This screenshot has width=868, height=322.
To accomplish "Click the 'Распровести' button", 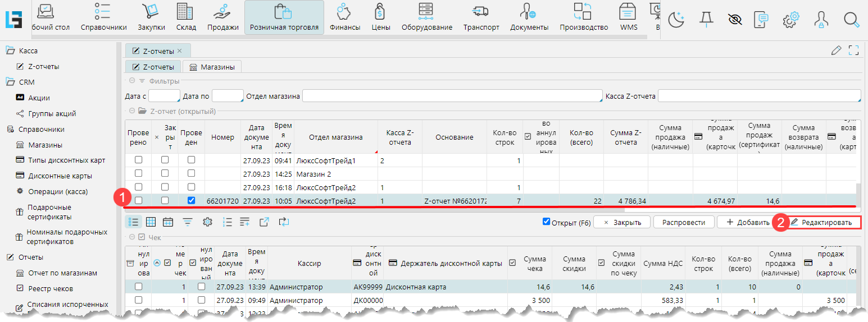I will 683,222.
